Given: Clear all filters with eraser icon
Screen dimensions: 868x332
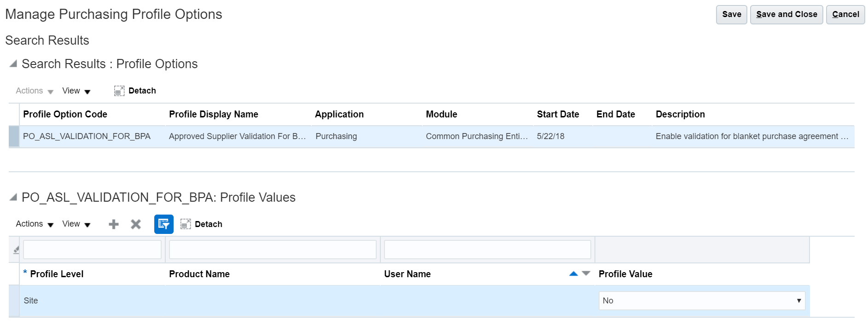Looking at the screenshot, I should [16, 250].
